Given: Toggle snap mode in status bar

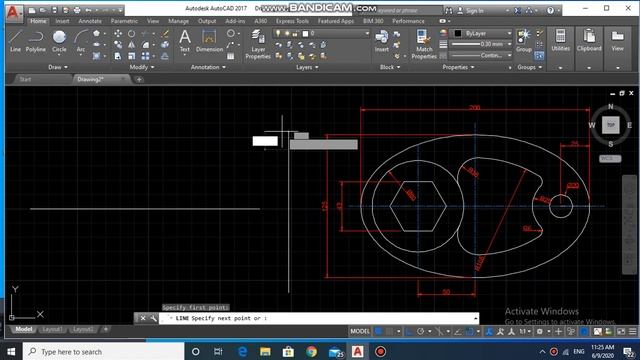Looking at the screenshot, I should 389,331.
